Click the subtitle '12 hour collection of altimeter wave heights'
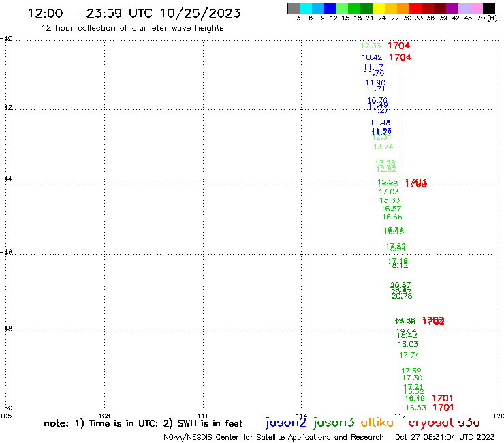 132,28
